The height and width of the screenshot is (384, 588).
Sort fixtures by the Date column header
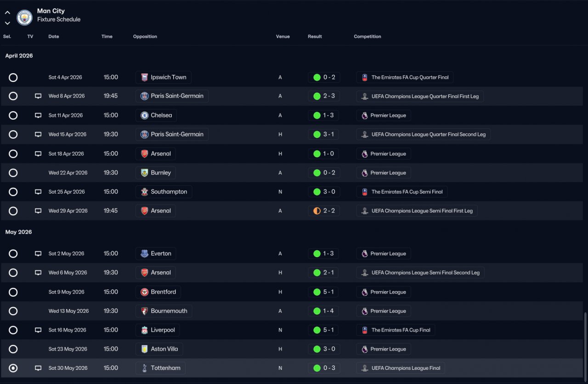tap(54, 36)
